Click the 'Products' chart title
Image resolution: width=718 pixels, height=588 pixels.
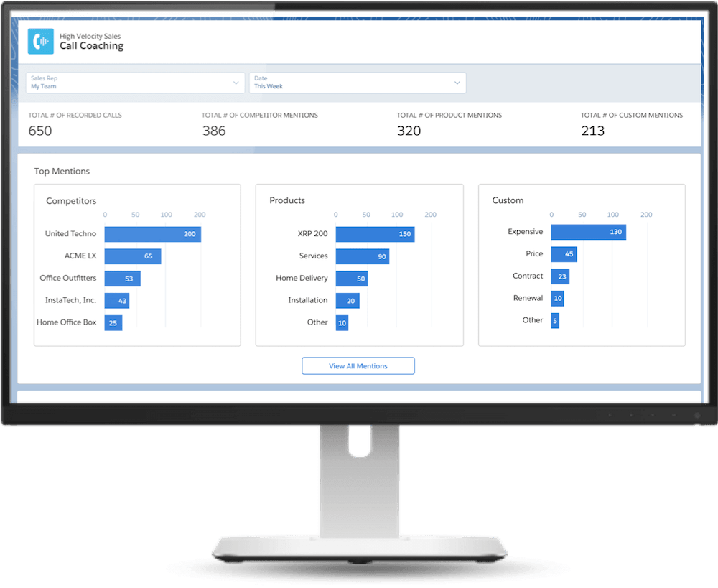tap(287, 200)
